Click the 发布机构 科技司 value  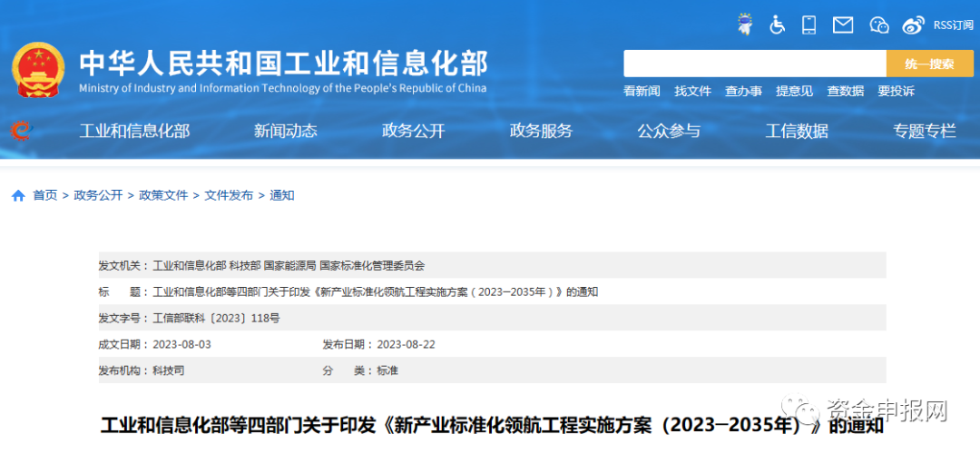pos(169,370)
